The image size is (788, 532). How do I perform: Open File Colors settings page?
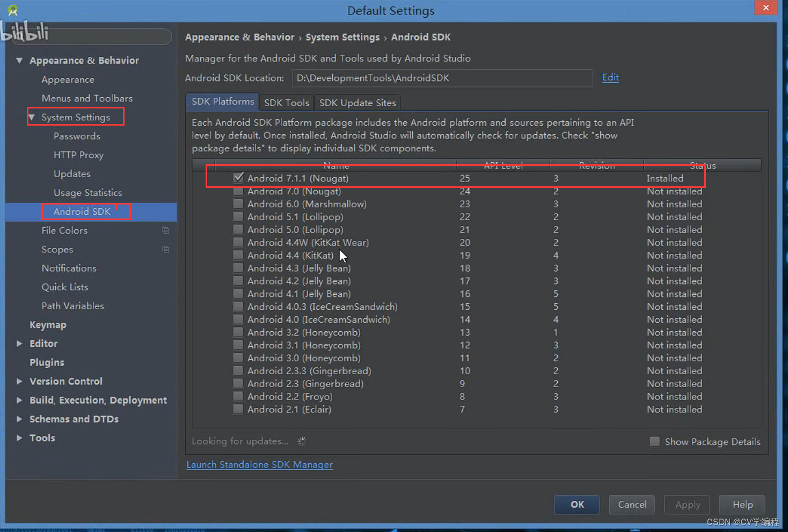point(64,230)
